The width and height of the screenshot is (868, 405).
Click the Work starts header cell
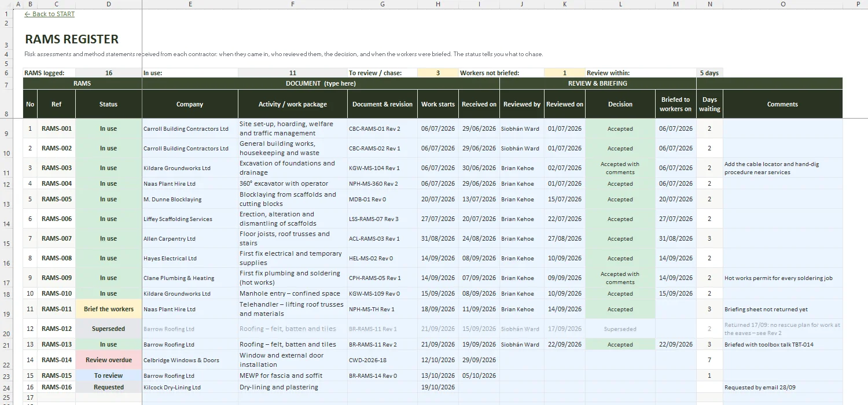(438, 104)
